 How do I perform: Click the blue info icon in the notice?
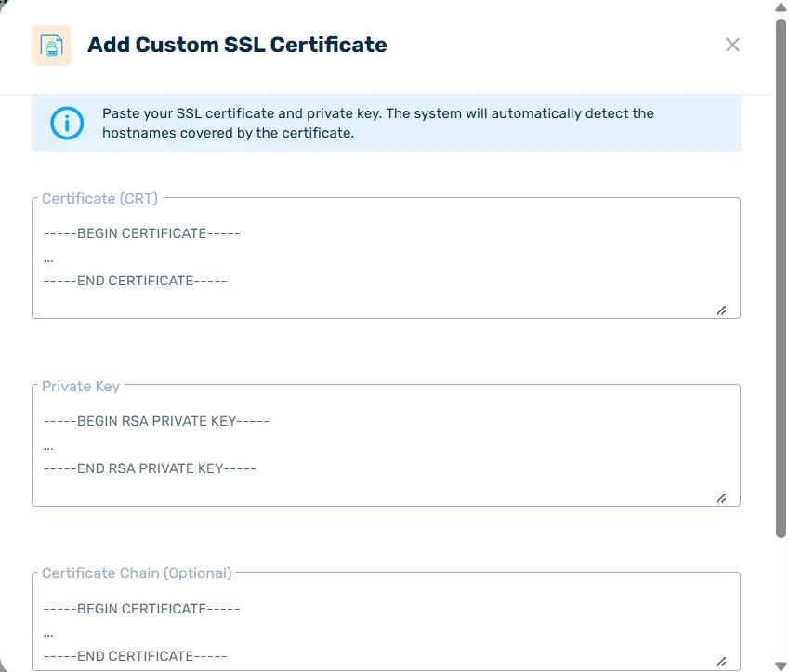[67, 124]
